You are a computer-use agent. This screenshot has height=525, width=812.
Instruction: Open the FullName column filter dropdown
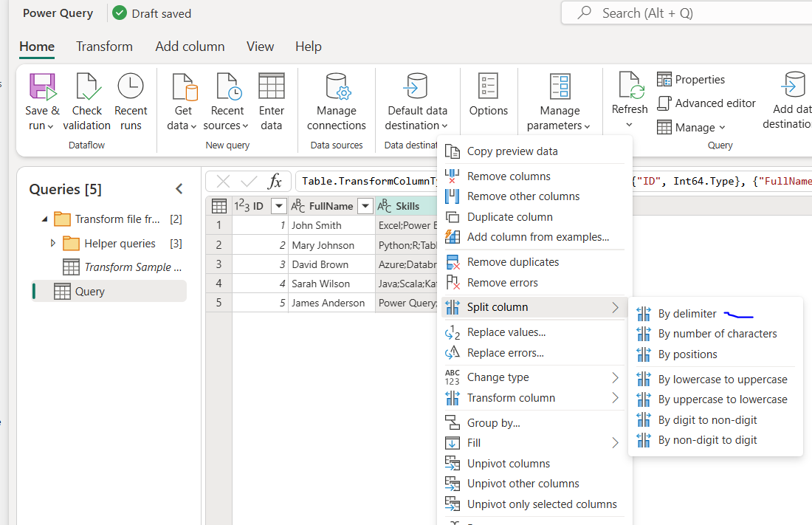pyautogui.click(x=365, y=206)
